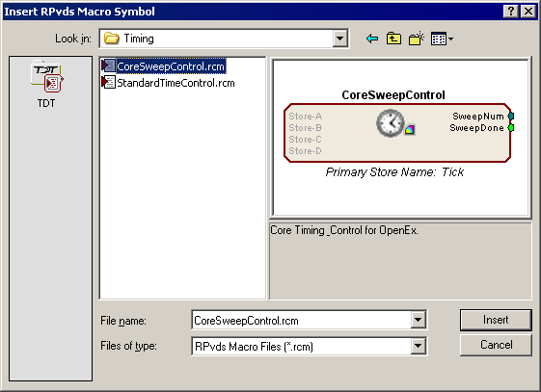
Task: Select the CoreSweepControl.rcm file name
Action: (x=171, y=66)
